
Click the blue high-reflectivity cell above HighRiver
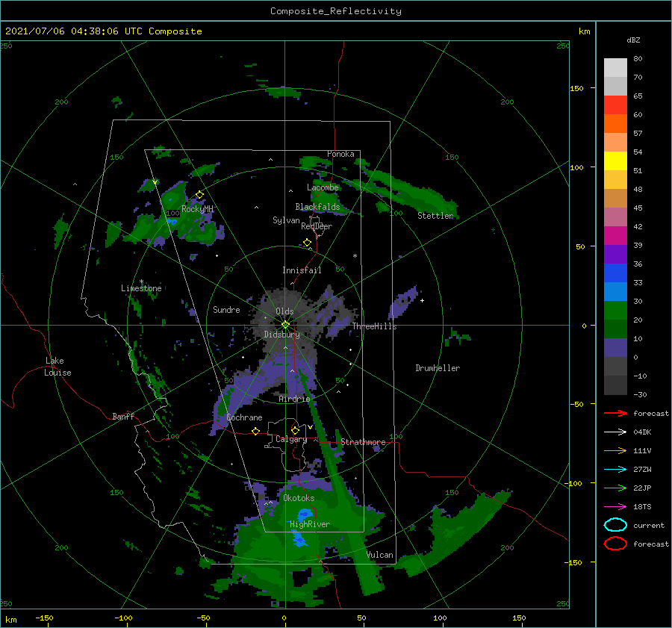pos(305,513)
